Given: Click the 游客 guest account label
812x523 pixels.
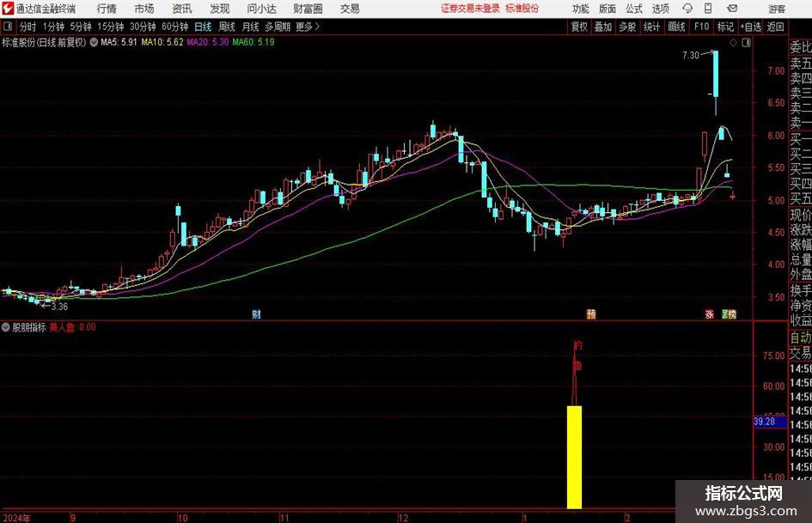Looking at the screenshot, I should (x=777, y=9).
